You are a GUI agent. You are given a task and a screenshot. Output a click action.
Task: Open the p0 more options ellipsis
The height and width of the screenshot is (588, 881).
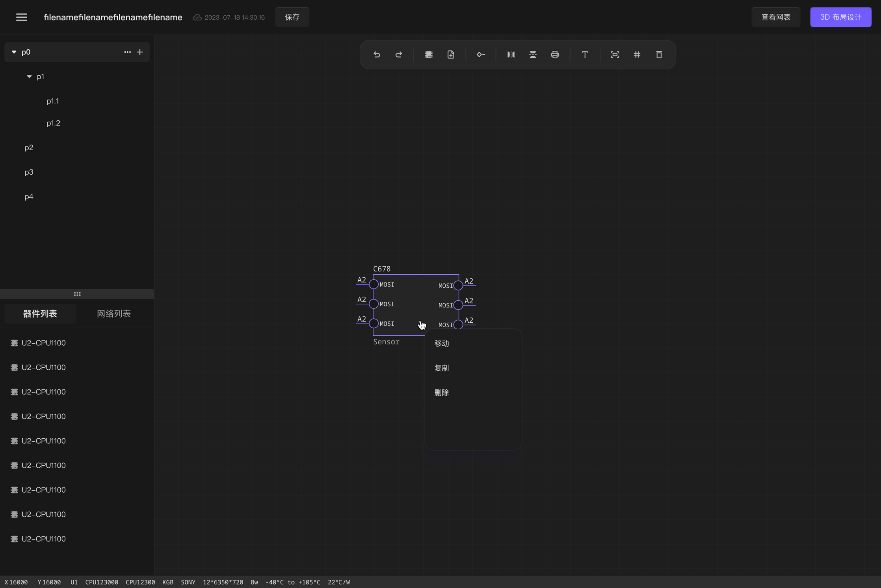pos(127,52)
